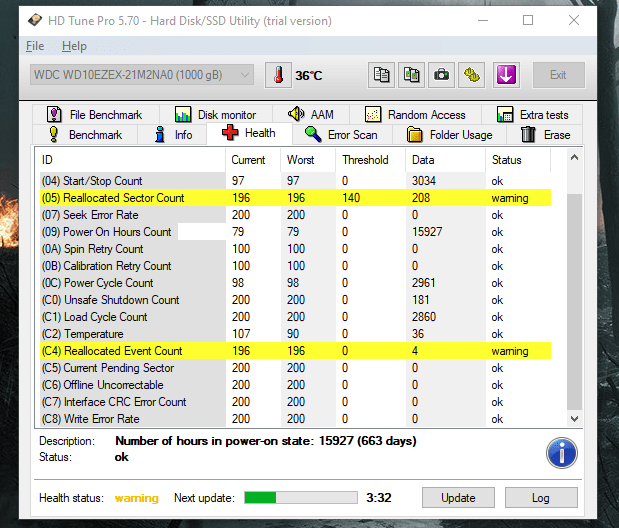
Task: Select the (C4) Reallocated Event Count row
Action: coord(295,351)
